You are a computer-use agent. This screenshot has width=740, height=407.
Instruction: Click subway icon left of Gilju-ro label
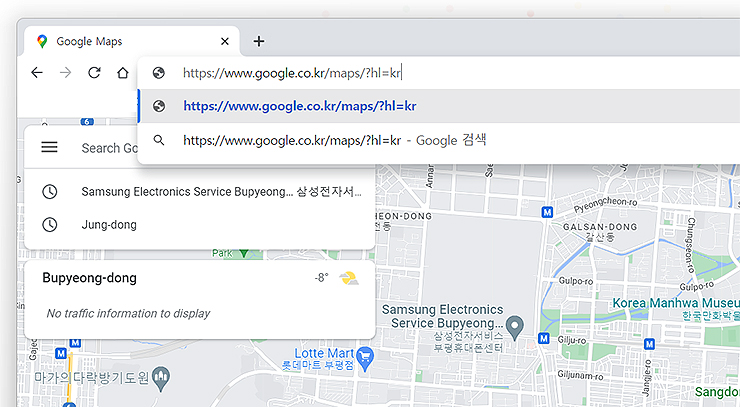point(544,338)
